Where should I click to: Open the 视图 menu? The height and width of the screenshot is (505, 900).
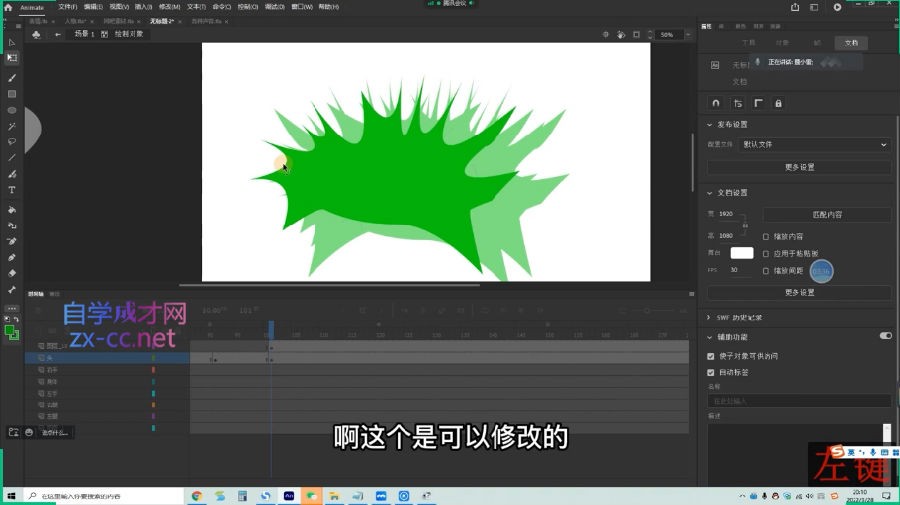[x=119, y=7]
